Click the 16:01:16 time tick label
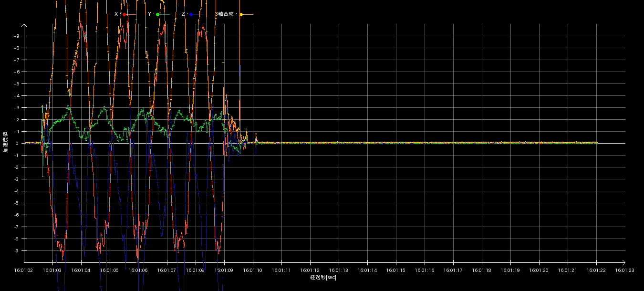The width and height of the screenshot is (644, 291). coord(425,270)
